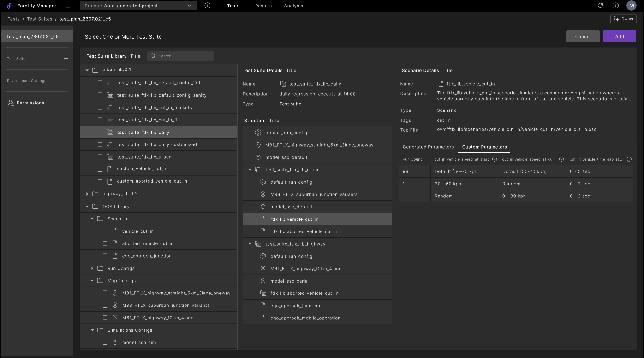Screen dimensions: 644x358
Task: Open the help info icon near the avatar
Action: 615,6
